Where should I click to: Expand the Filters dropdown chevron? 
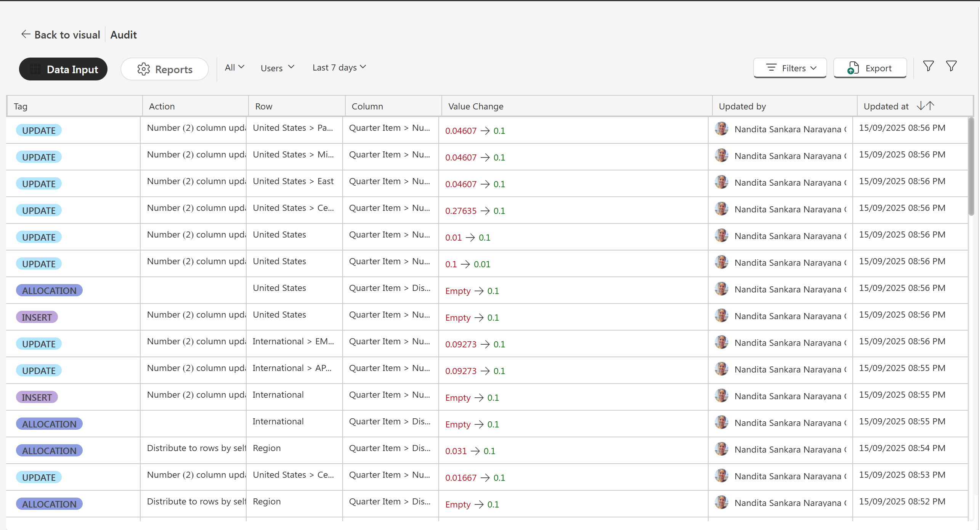click(813, 68)
